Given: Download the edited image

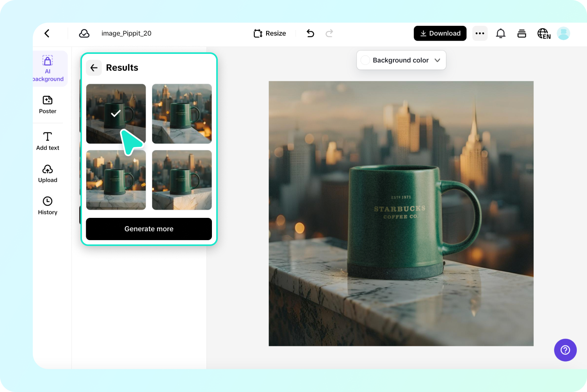Looking at the screenshot, I should (x=440, y=34).
